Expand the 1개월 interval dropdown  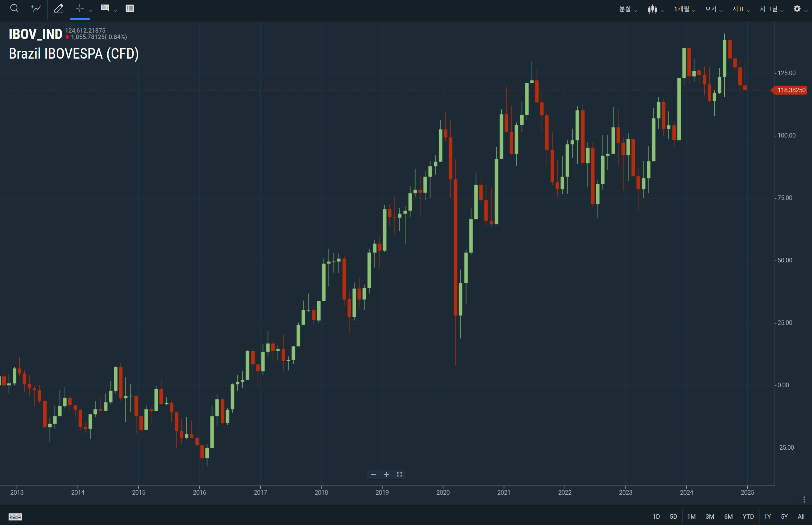tap(684, 9)
